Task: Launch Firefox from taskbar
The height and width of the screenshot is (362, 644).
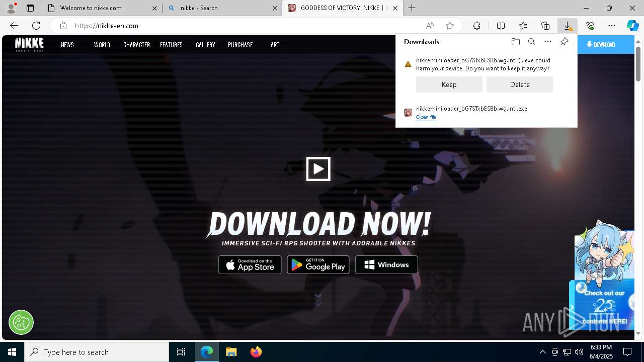Action: coord(256,352)
